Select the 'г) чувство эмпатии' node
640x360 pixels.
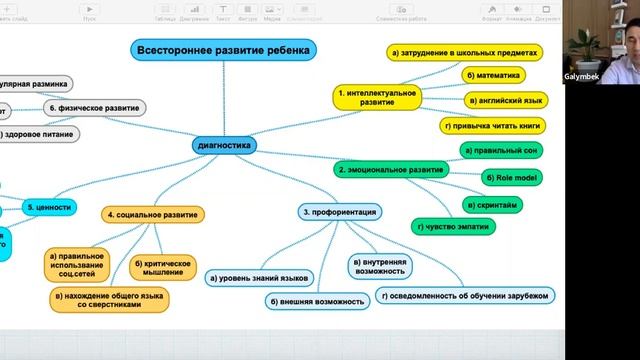[453, 227]
